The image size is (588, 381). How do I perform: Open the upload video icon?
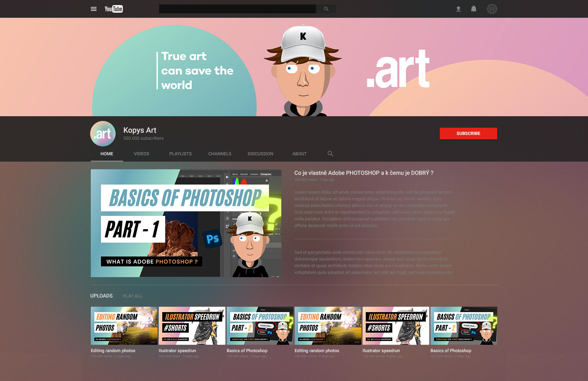tap(458, 9)
